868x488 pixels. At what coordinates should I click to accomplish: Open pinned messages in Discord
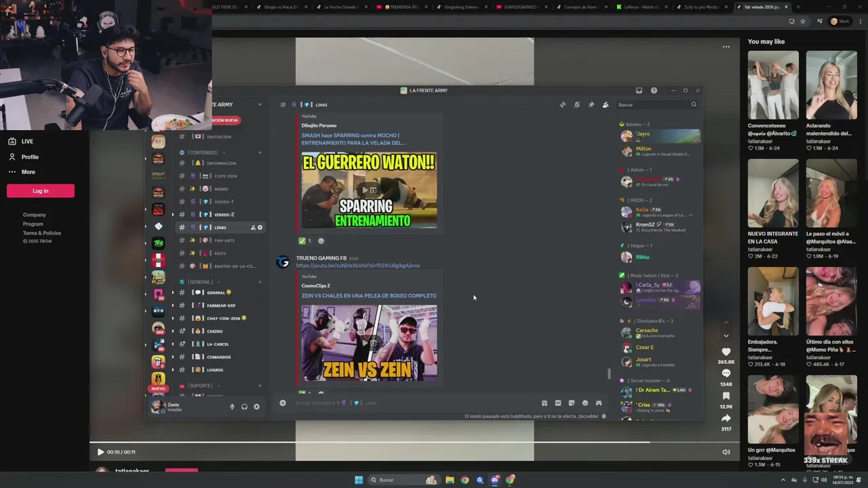(x=591, y=104)
